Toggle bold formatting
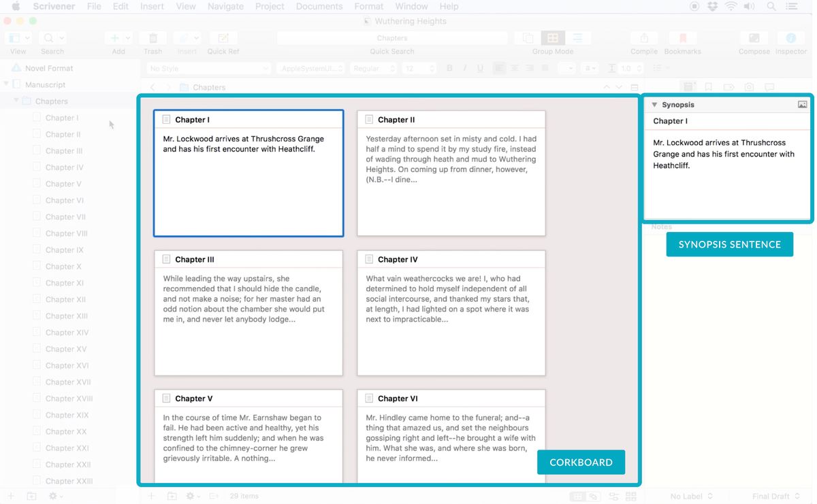Viewport: 817px width, 504px height. [x=449, y=68]
